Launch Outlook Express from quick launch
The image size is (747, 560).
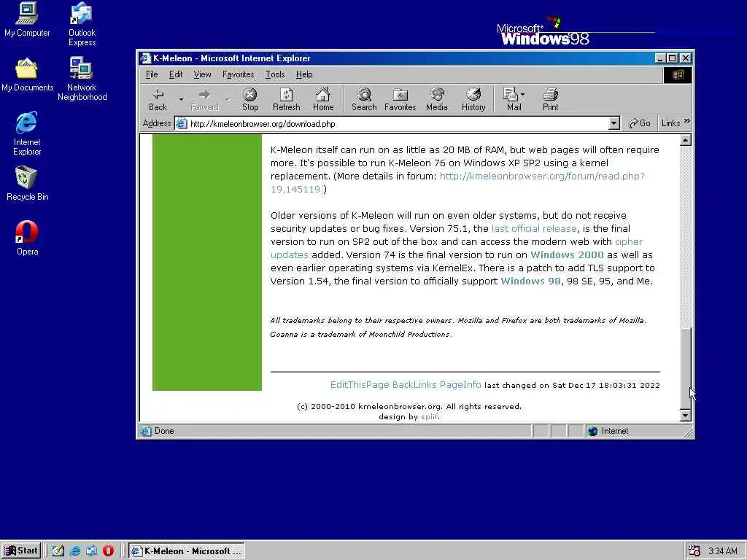(x=91, y=551)
